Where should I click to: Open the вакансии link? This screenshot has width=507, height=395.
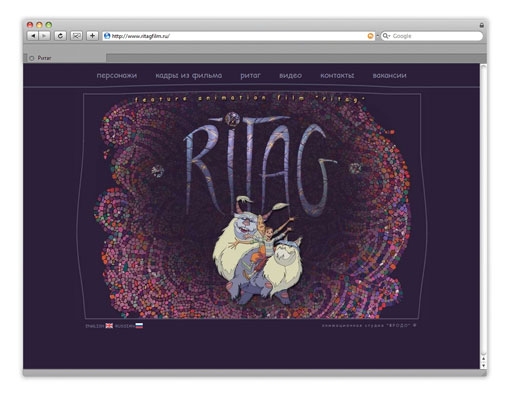pos(389,76)
